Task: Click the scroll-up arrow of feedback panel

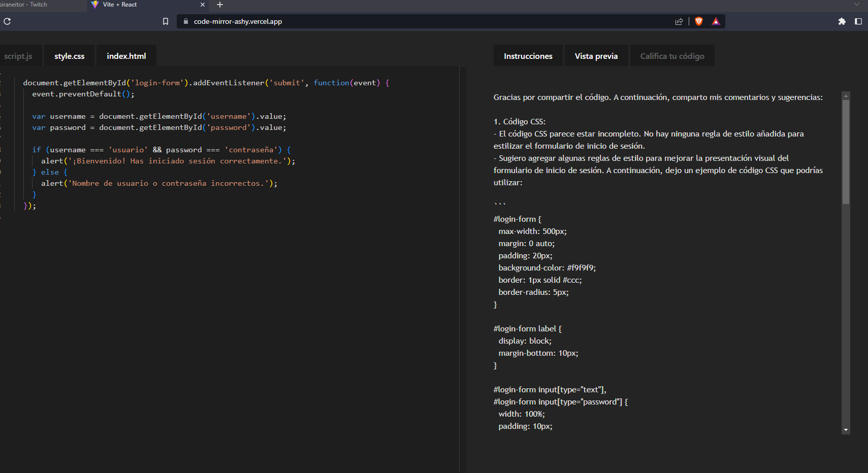Action: point(846,95)
